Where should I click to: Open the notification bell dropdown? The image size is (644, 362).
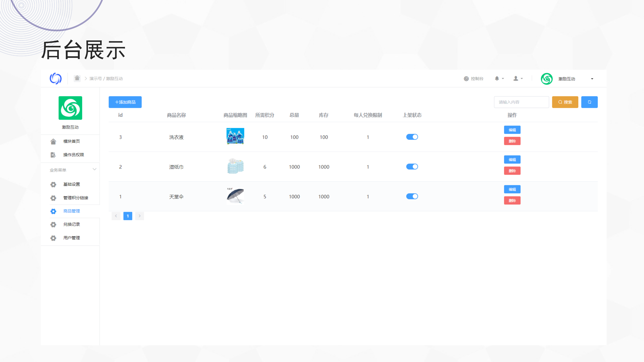pos(499,78)
